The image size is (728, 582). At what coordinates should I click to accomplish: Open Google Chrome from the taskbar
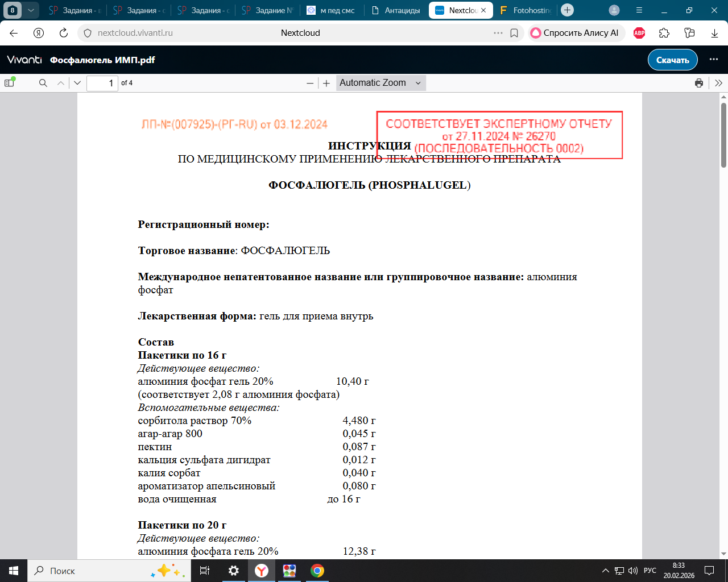click(x=317, y=571)
